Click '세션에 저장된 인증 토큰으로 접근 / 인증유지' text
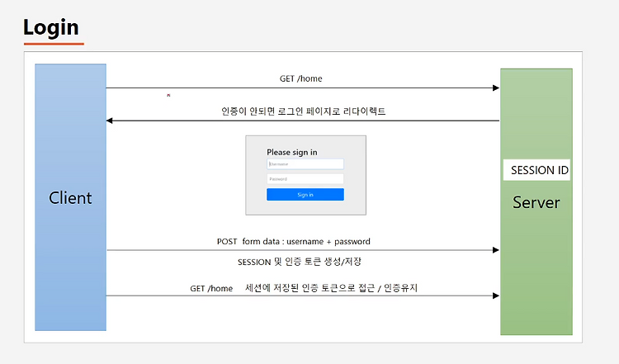This screenshot has width=619, height=364. (331, 288)
